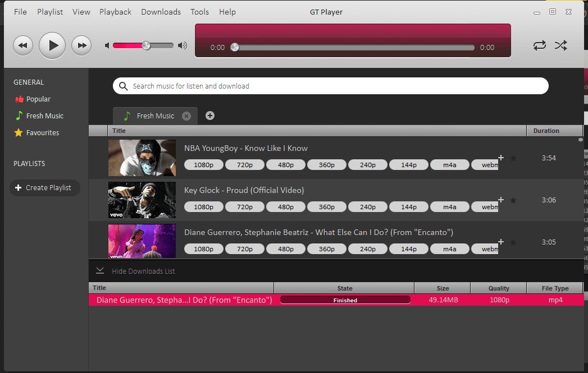588x373 pixels.
Task: Click the rewind previous track button
Action: tap(23, 45)
